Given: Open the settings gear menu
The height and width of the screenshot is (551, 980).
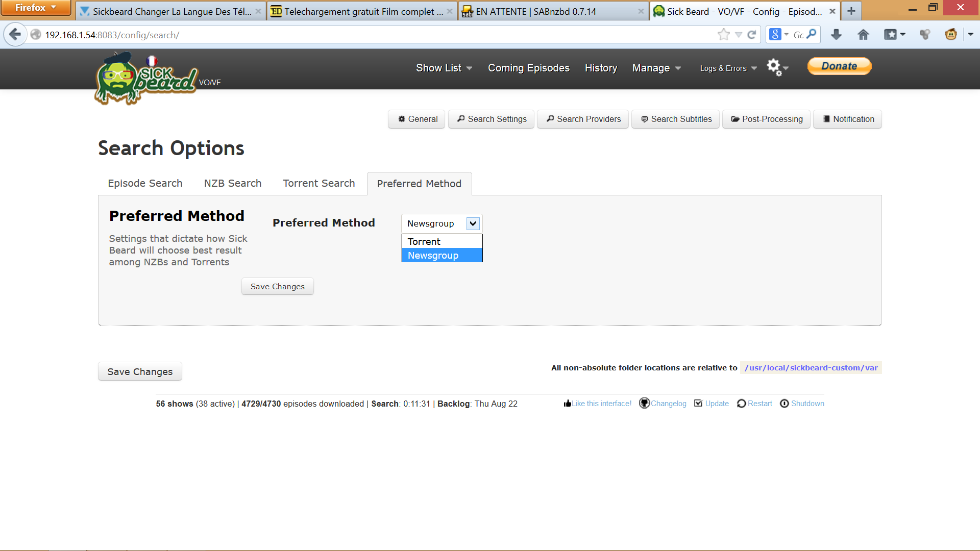Looking at the screenshot, I should tap(776, 67).
